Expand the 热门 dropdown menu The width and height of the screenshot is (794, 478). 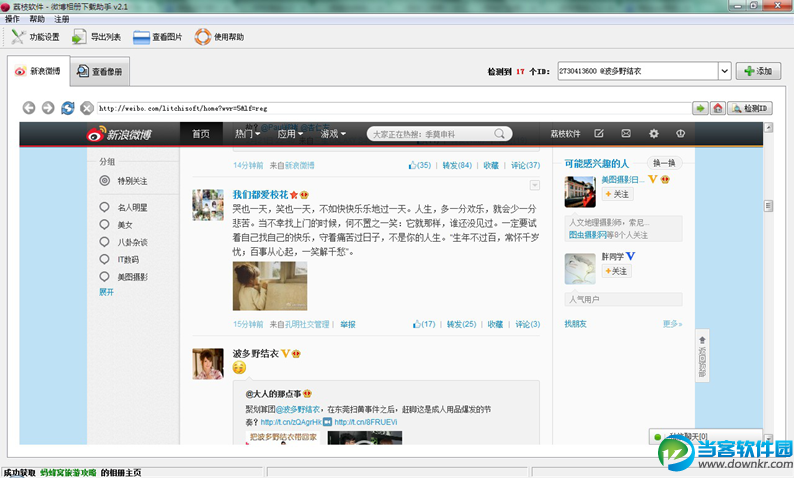coord(248,134)
